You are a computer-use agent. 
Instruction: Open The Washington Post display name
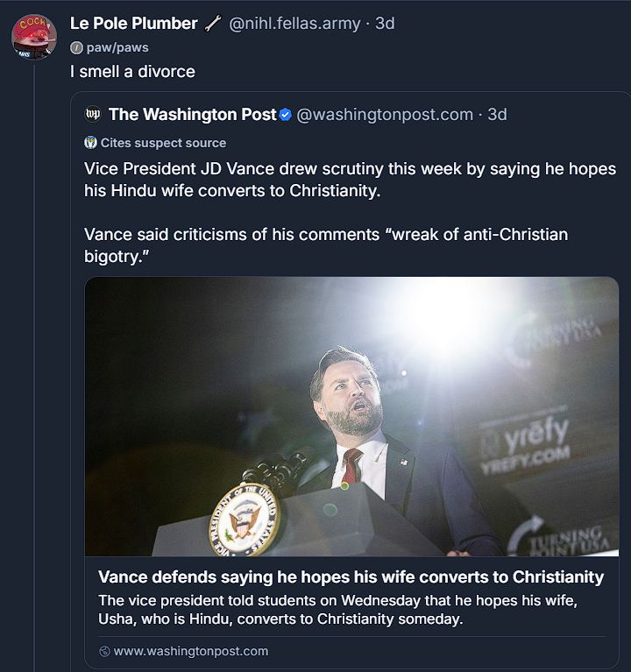pyautogui.click(x=192, y=115)
